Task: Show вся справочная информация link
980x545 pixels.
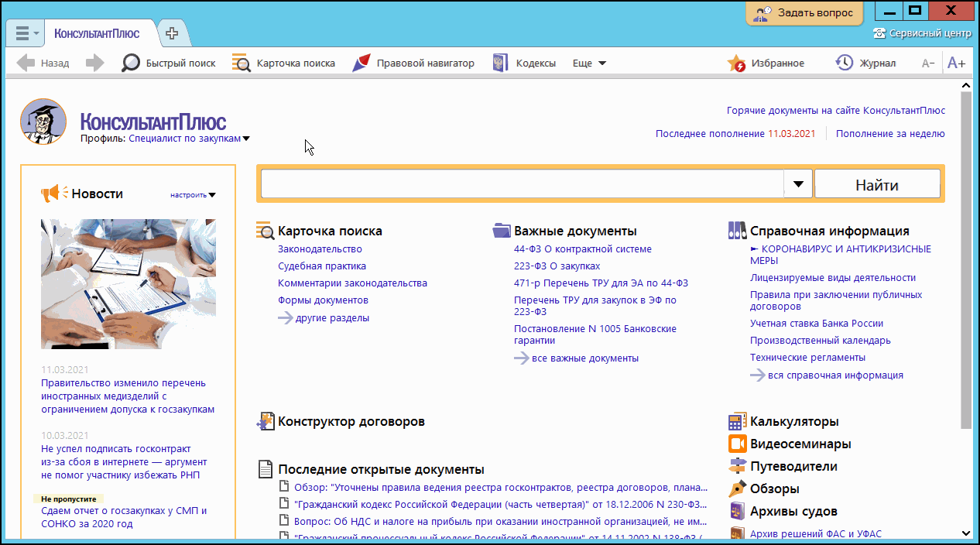Action: (x=835, y=375)
